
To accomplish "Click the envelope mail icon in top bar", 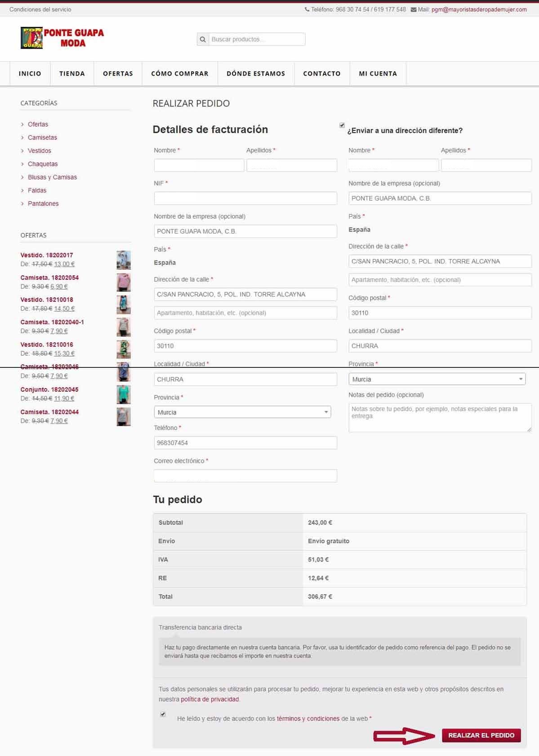I will tap(413, 9).
